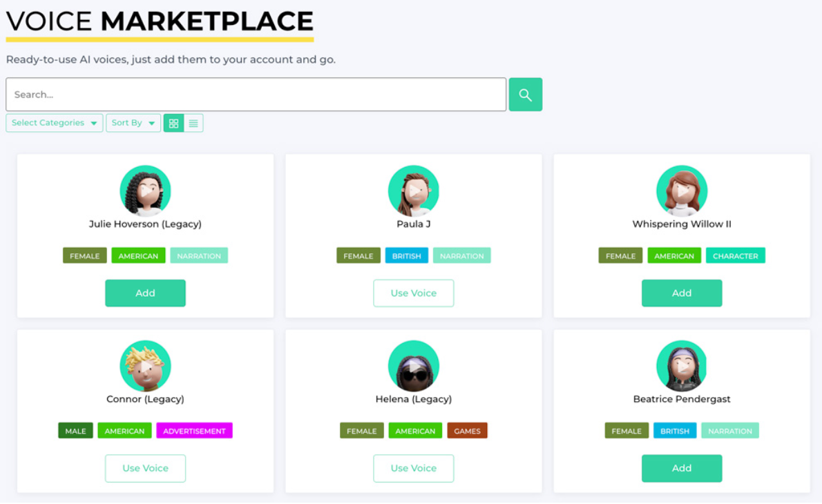Play Beatrice Pendergast voice preview
822x504 pixels.
pos(682,366)
